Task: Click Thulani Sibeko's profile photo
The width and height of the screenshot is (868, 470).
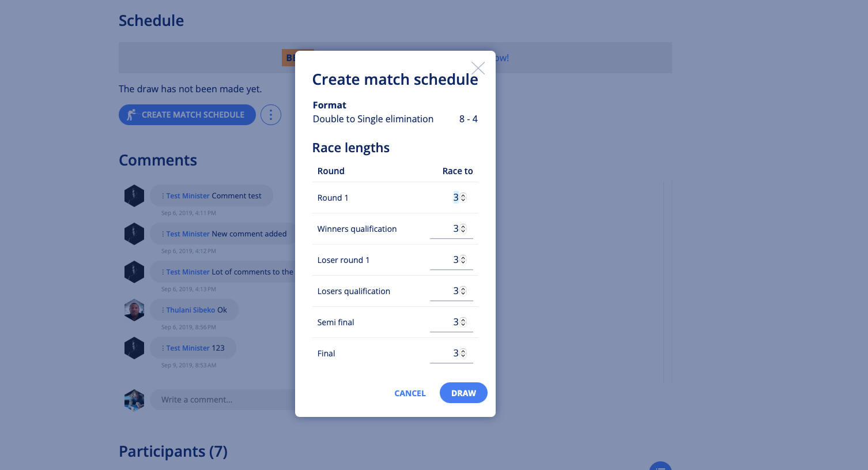Action: (134, 310)
